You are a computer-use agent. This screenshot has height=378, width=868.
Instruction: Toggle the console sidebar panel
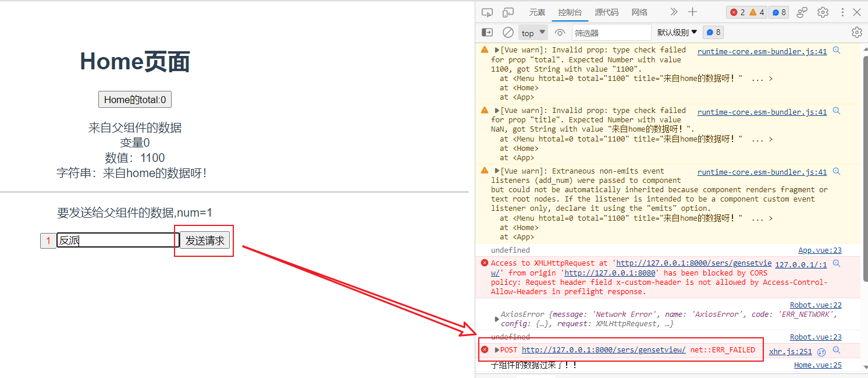point(488,33)
